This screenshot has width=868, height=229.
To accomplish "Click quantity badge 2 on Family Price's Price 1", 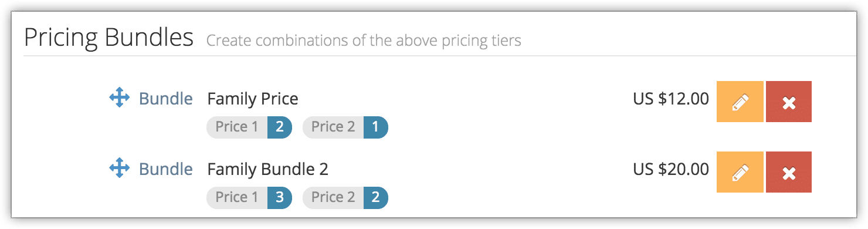I will (x=280, y=127).
